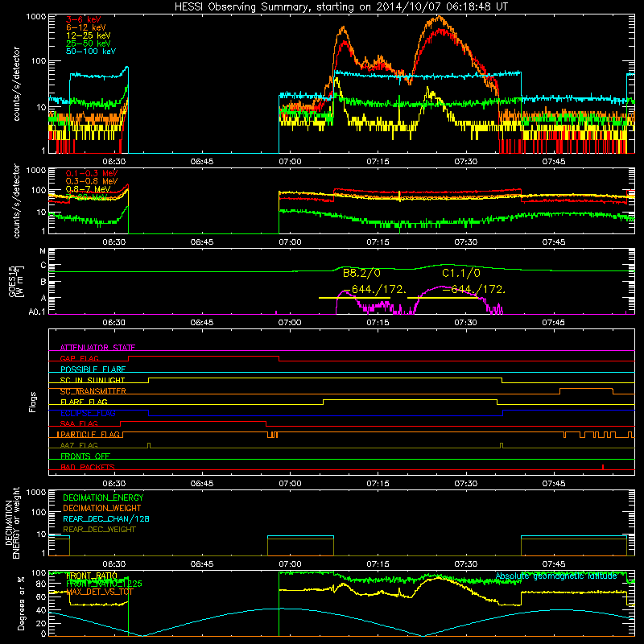Image resolution: width=644 pixels, height=644 pixels.
Task: Pick the cyan 50-100 keV legend label
Action: pyautogui.click(x=91, y=52)
